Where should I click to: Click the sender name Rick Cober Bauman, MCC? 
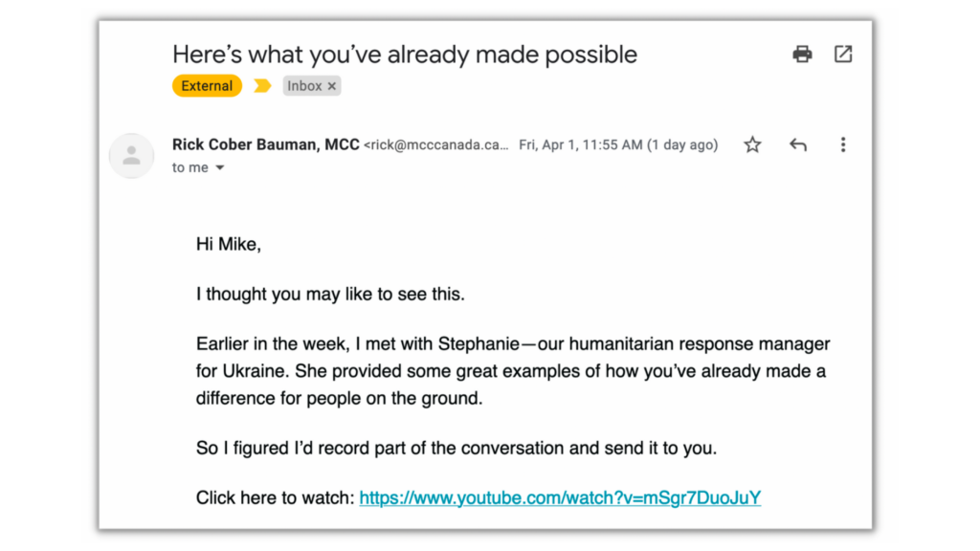(x=265, y=145)
